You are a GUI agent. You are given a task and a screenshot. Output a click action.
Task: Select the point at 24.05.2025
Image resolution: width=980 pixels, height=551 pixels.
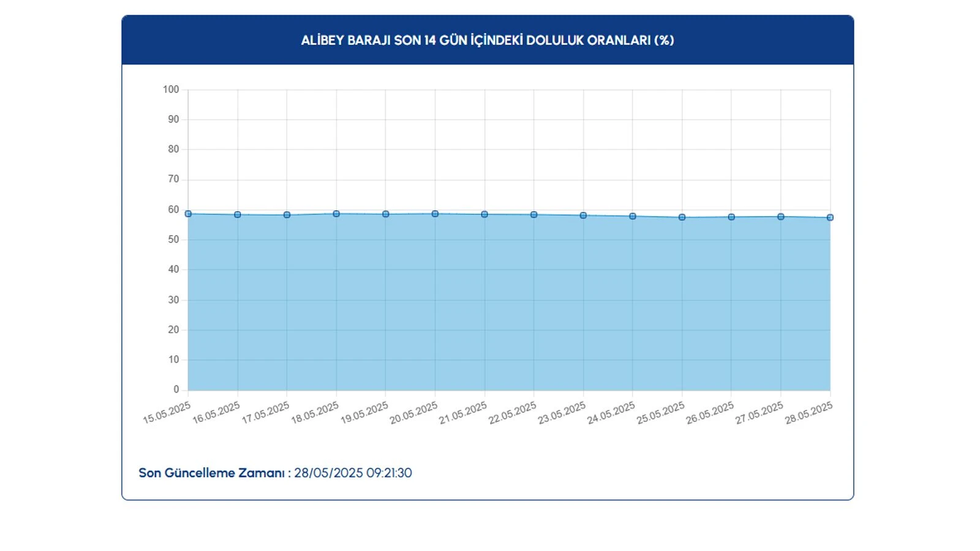(x=633, y=216)
